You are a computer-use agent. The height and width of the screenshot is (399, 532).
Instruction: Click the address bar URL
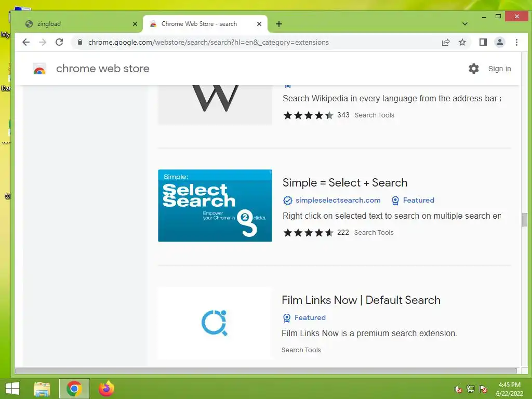[208, 43]
